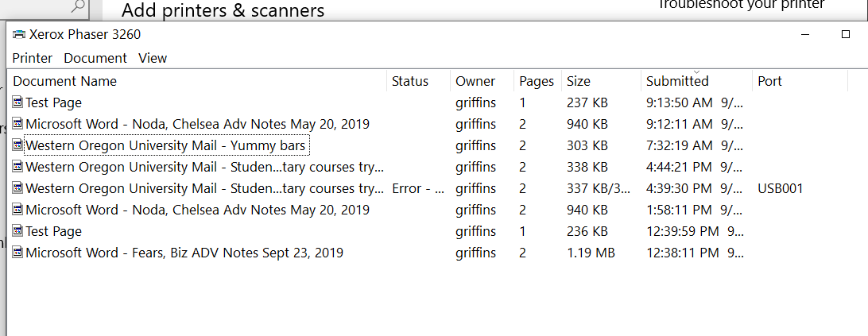
Task: Click the icon beside Fears, Biz ADV Notes job
Action: coord(17,253)
